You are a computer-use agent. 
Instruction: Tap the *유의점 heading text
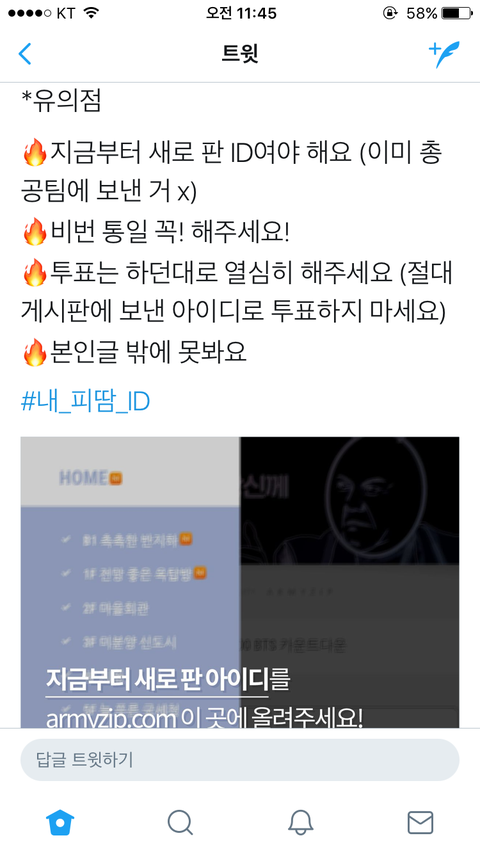pyautogui.click(x=61, y=101)
